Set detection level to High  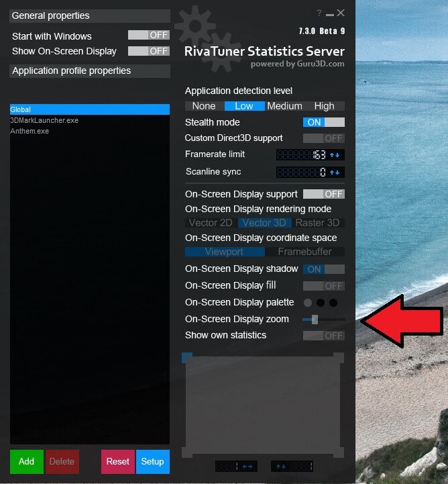click(325, 106)
